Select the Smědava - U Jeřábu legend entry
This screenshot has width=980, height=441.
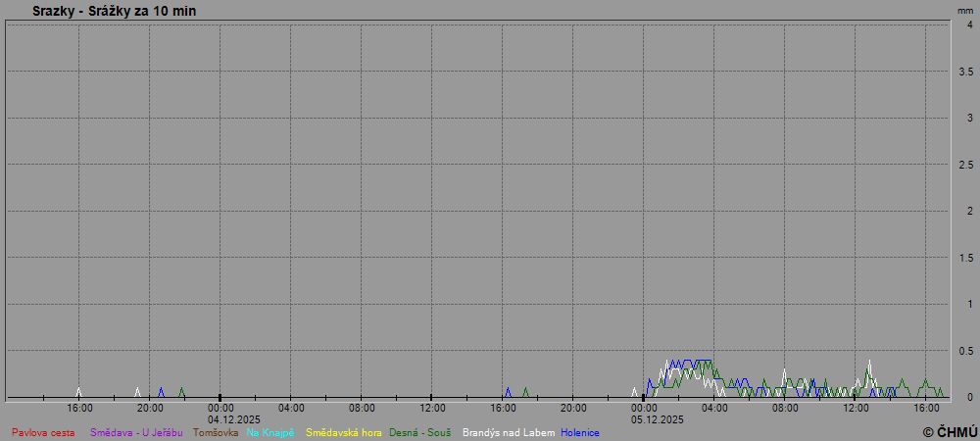pos(136,432)
